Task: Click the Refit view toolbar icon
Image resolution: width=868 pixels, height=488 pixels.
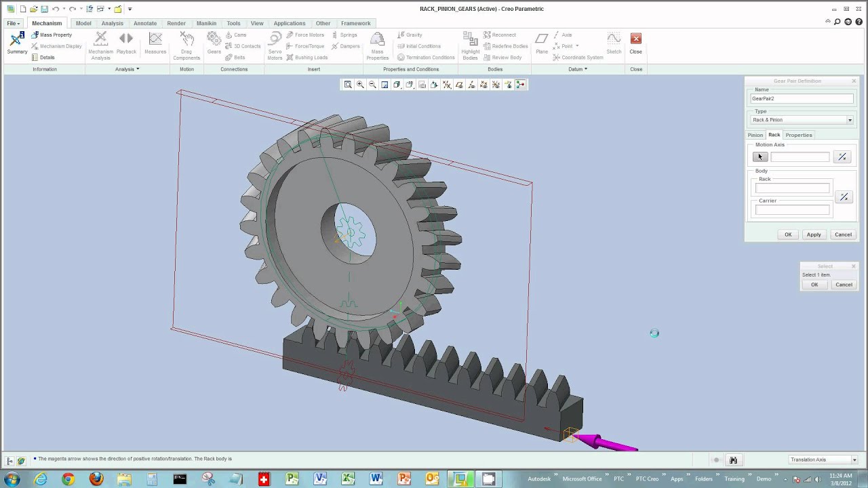Action: 348,85
